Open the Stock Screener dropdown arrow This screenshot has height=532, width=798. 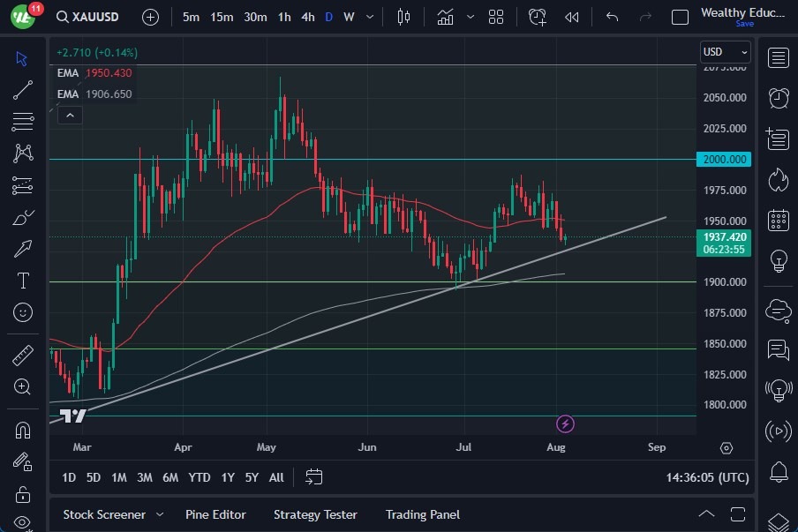(x=160, y=514)
